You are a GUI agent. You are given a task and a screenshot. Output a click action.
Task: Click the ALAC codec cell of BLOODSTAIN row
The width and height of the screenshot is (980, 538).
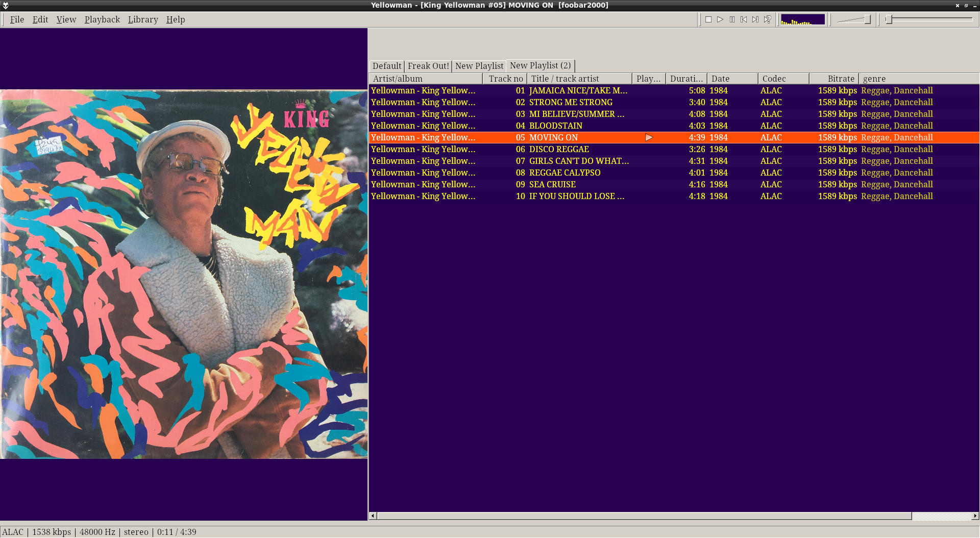point(771,126)
